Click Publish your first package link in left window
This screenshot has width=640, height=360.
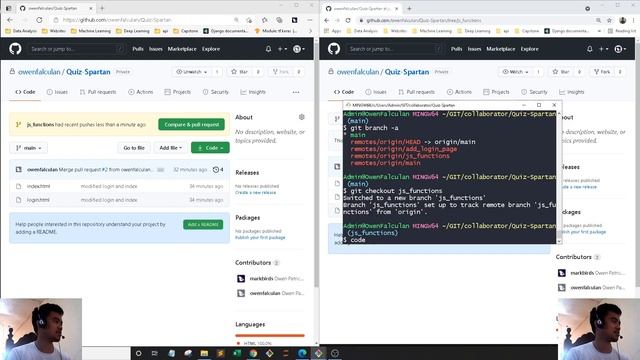(260, 238)
